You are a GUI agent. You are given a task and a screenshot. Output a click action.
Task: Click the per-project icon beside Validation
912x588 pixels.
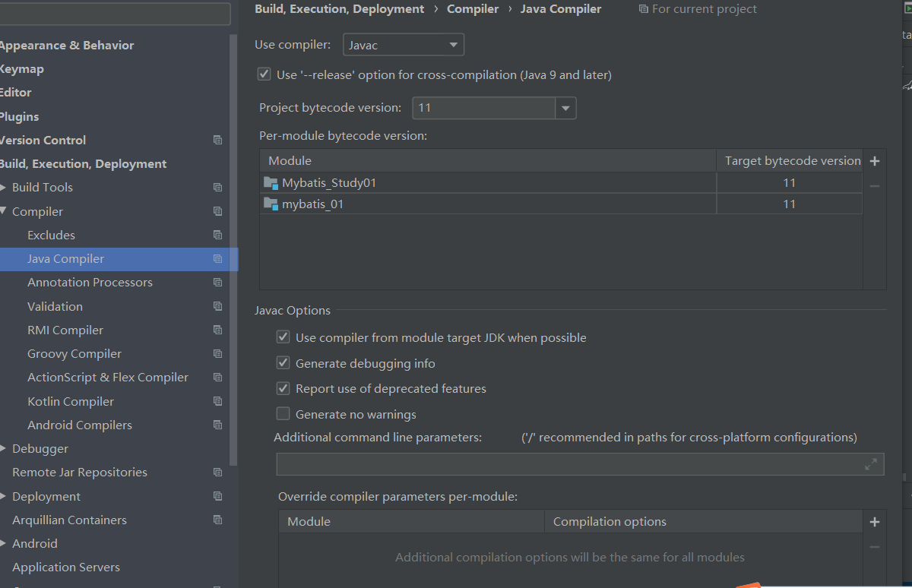[x=218, y=306]
